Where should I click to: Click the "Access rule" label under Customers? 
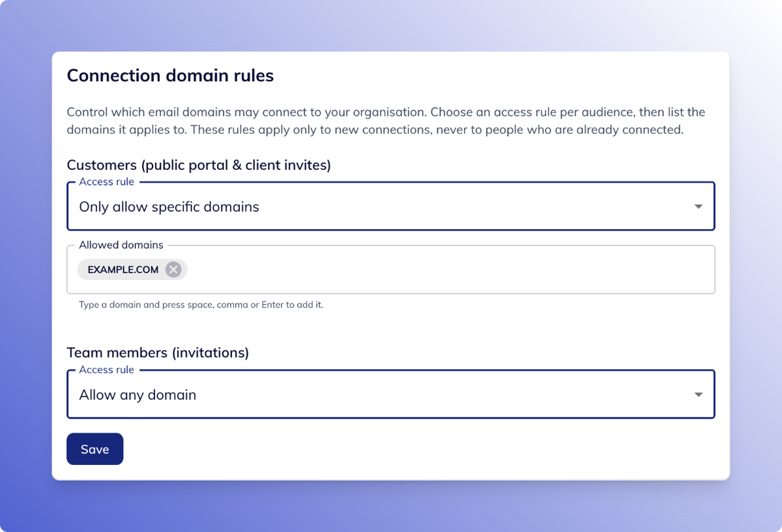[x=106, y=182]
